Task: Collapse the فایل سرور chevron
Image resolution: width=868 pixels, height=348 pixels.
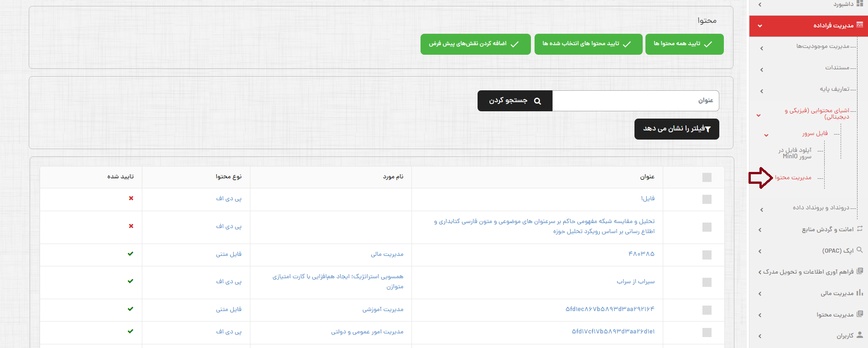Action: [766, 135]
